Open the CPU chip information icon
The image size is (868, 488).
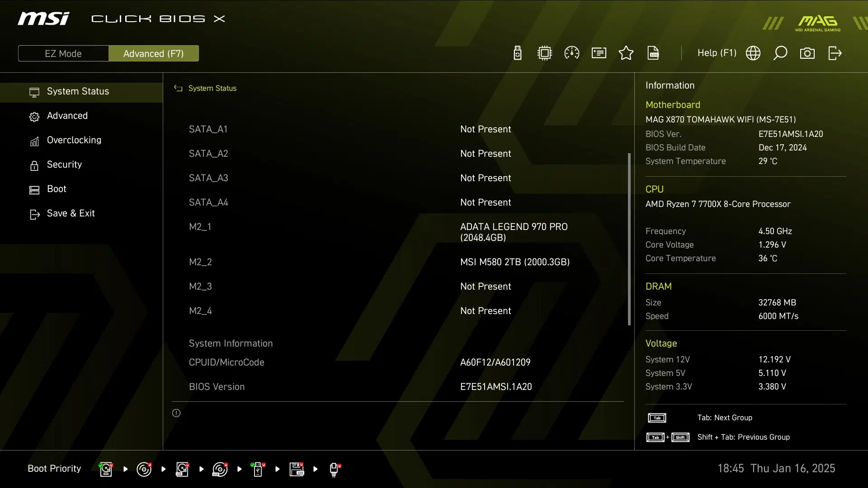tap(545, 53)
